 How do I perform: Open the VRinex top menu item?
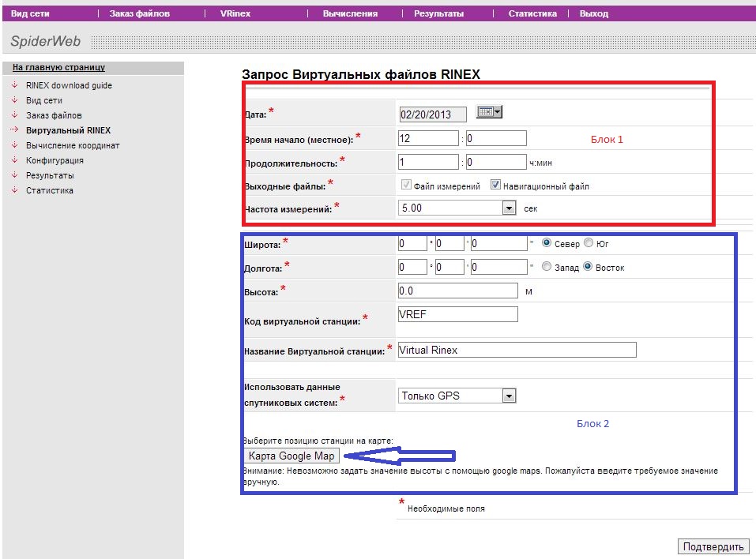235,13
